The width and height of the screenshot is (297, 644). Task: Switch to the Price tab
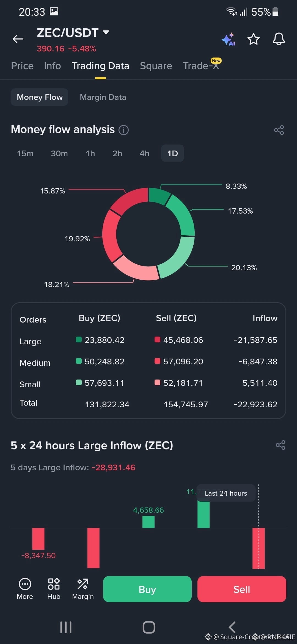[x=22, y=66]
